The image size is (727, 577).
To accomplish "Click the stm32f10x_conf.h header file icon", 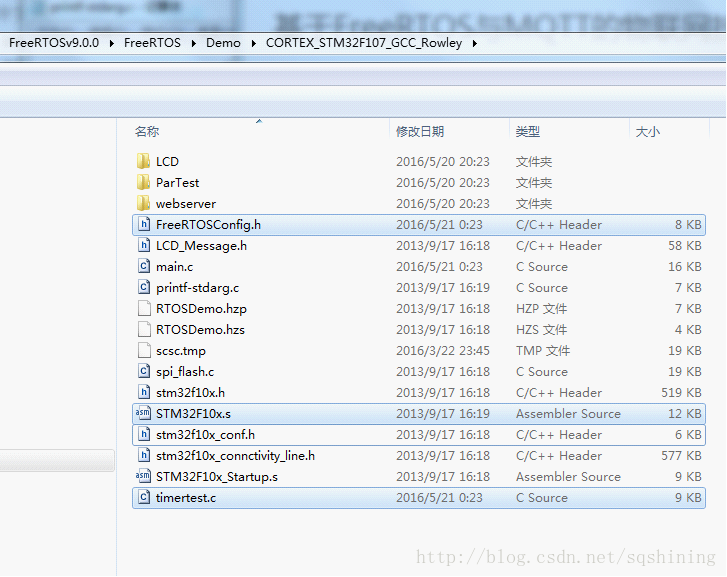I will pyautogui.click(x=144, y=435).
